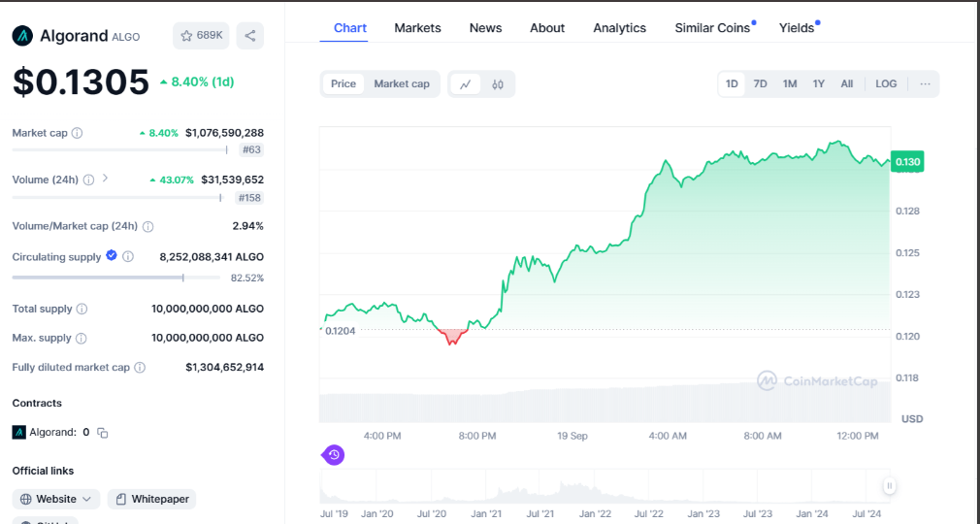The height and width of the screenshot is (524, 980).
Task: Click the circulating supply progress bar
Action: 116,278
